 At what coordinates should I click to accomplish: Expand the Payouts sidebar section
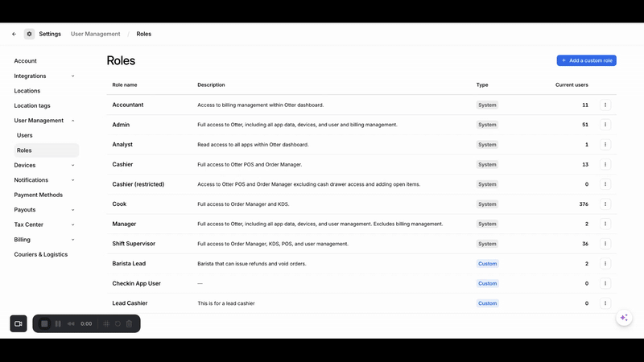tap(72, 210)
